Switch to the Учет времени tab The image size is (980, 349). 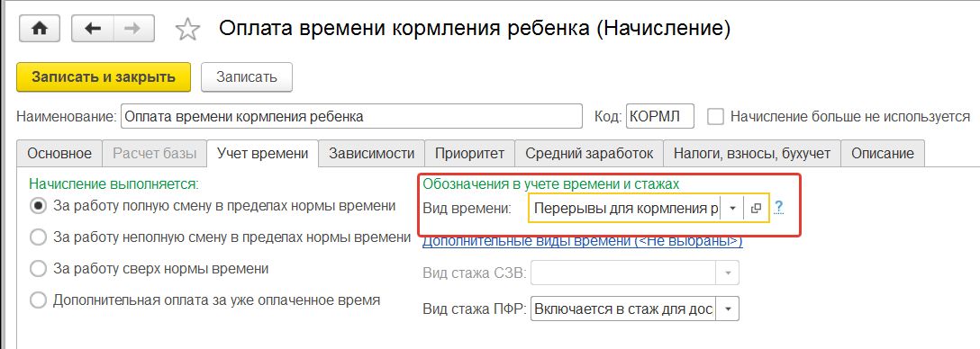[x=262, y=154]
